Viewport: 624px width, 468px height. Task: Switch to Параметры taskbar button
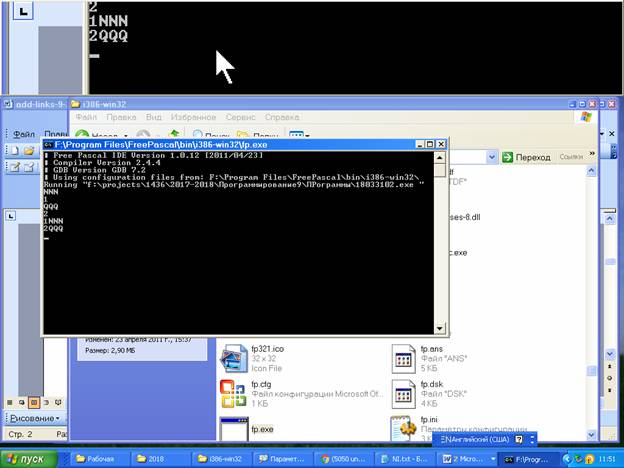coord(284,459)
